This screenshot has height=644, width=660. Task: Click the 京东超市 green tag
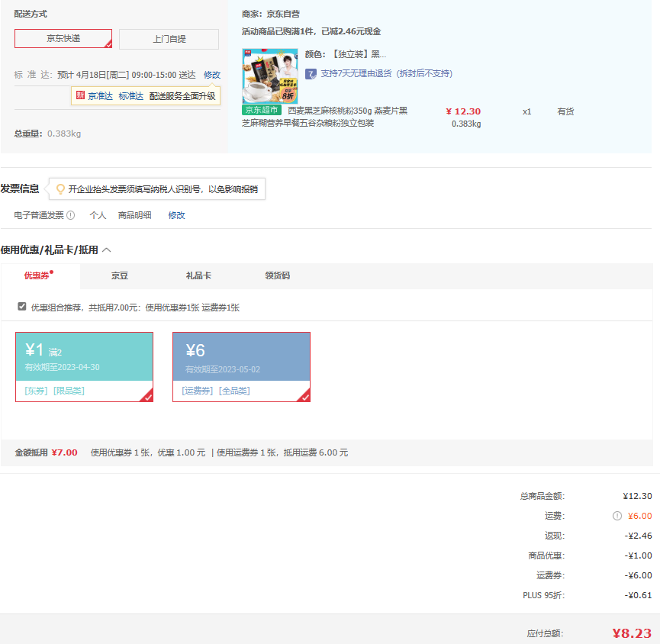pos(262,111)
